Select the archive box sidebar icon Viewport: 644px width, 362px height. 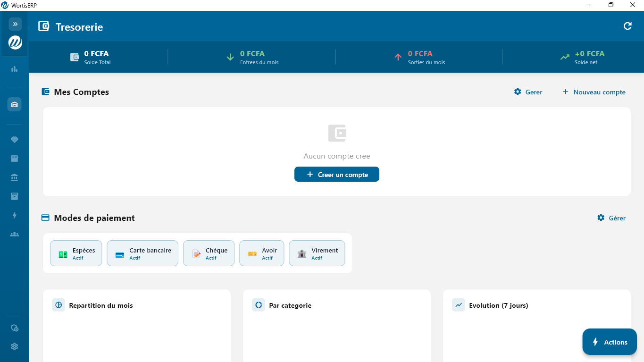click(x=15, y=196)
